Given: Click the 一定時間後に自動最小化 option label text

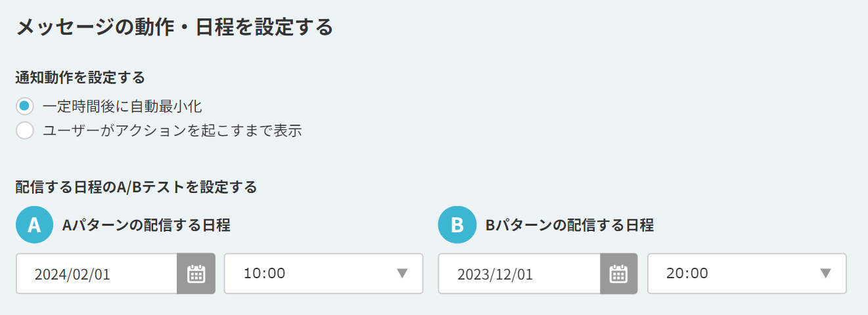Looking at the screenshot, I should [122, 106].
